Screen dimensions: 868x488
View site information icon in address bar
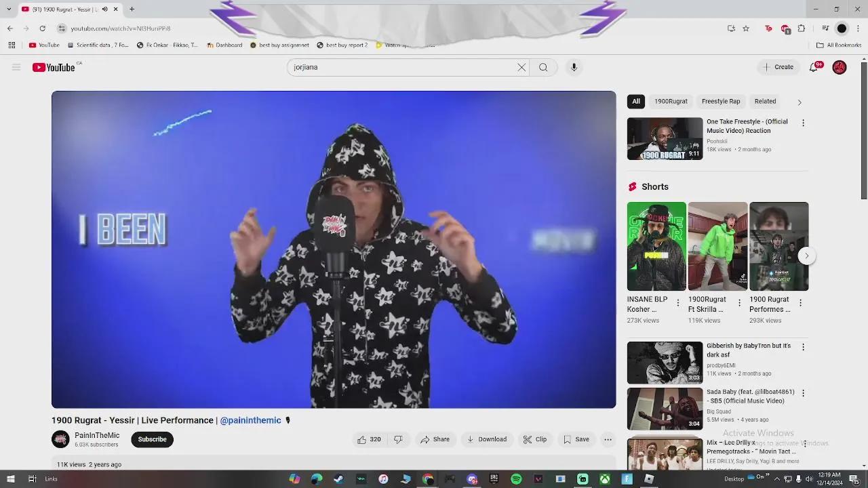pos(62,28)
